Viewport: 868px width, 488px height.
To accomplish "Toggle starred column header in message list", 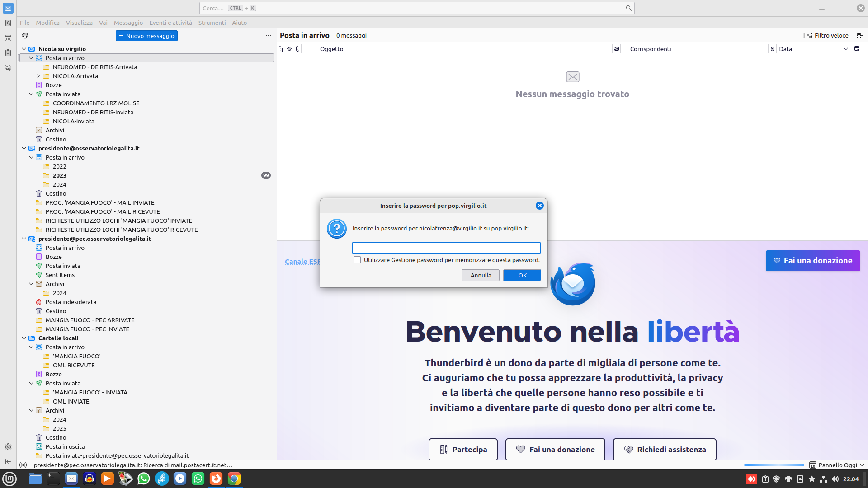I will point(289,49).
